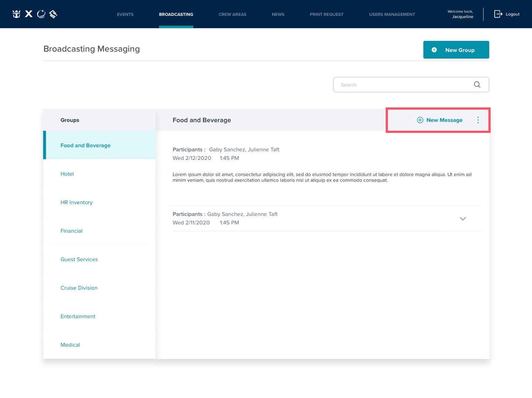Select the HR Inventory group

pyautogui.click(x=76, y=202)
